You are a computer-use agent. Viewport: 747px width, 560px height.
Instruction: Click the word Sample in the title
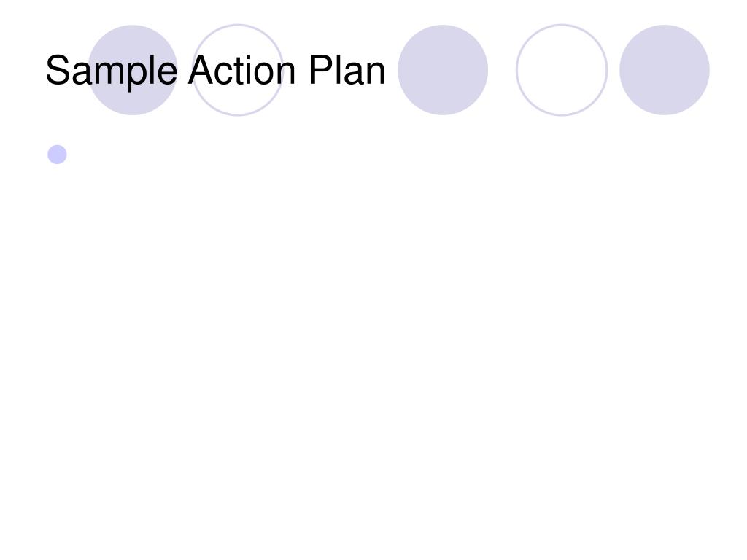(x=112, y=71)
